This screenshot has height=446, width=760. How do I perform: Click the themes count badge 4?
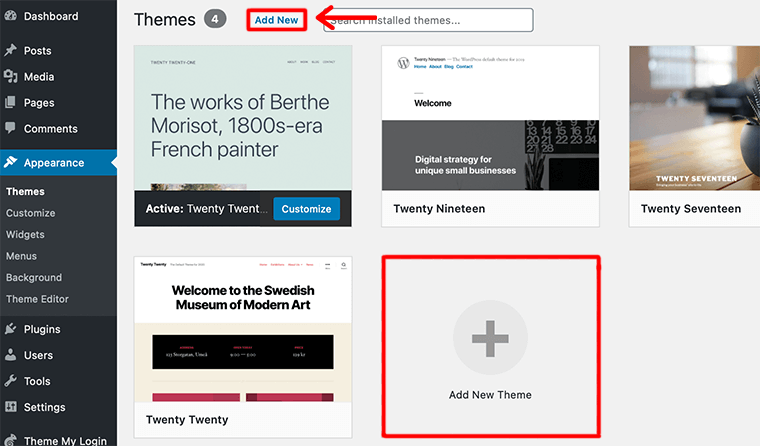click(x=215, y=19)
